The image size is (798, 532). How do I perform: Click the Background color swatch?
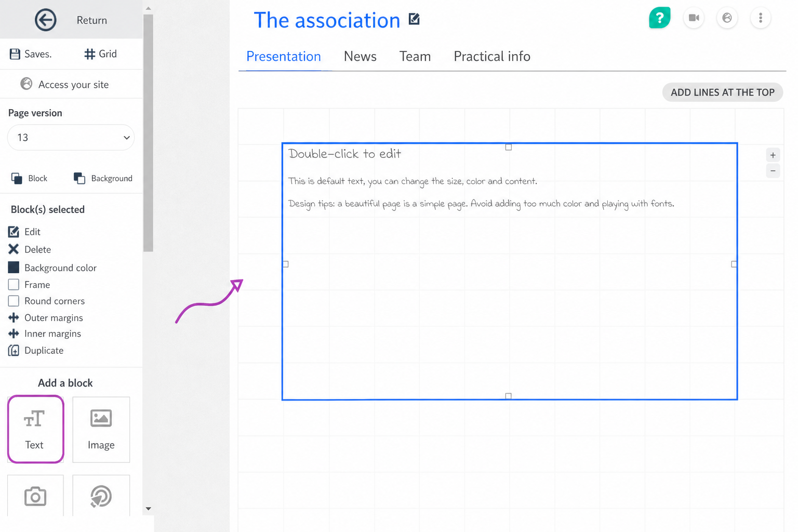pos(14,268)
